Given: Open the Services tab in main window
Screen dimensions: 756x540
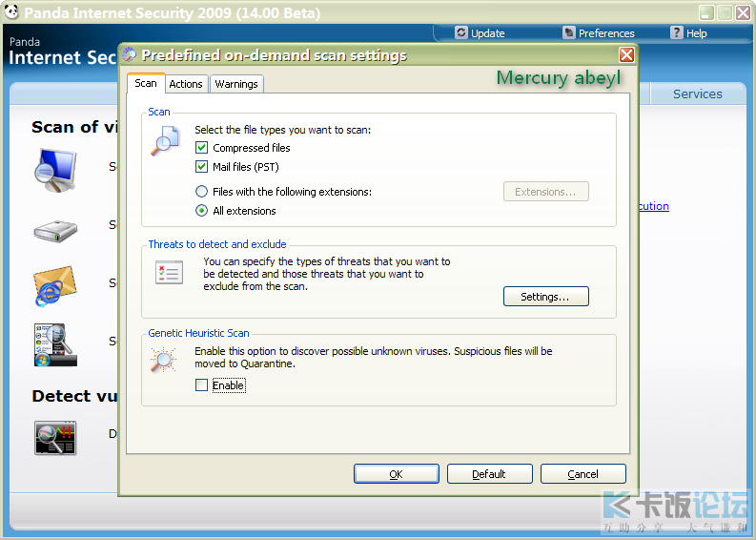Looking at the screenshot, I should (697, 93).
